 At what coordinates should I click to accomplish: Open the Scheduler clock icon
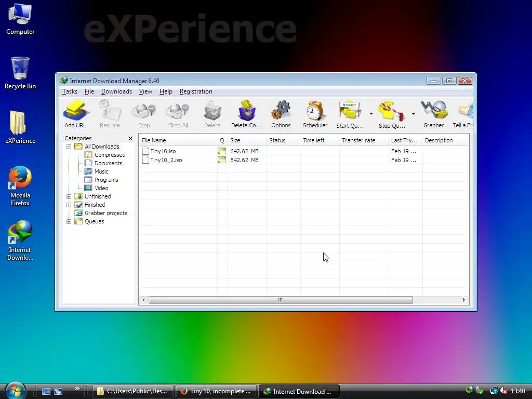315,114
